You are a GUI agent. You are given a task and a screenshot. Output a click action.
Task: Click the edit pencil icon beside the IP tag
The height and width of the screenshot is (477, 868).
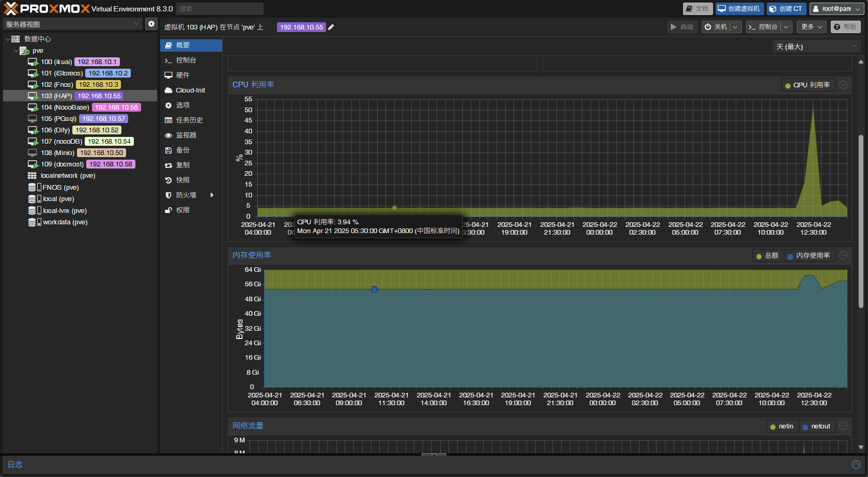tap(331, 27)
